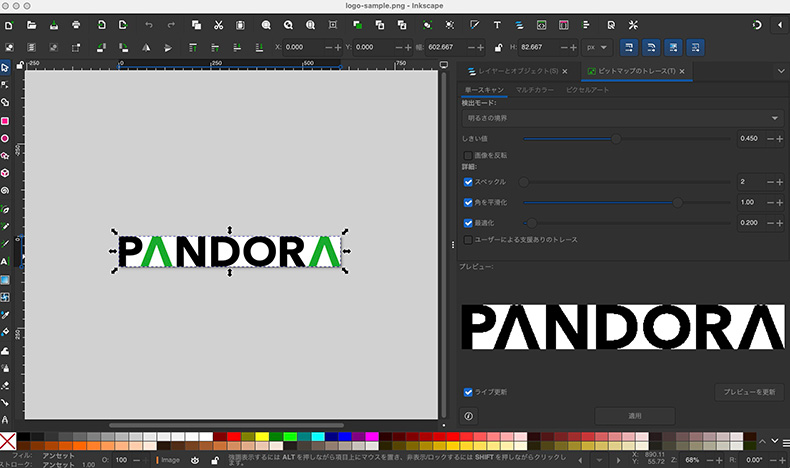This screenshot has width=790, height=468.
Task: Toggle the width/height ratio lock
Action: [498, 48]
